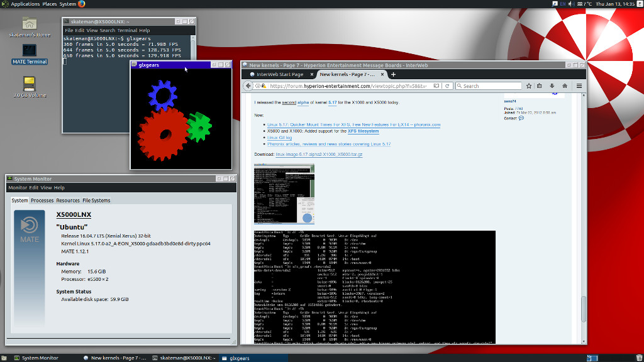Open the Phoronix articles covering Linux 5.17 link
The height and width of the screenshot is (362, 644).
[329, 145]
